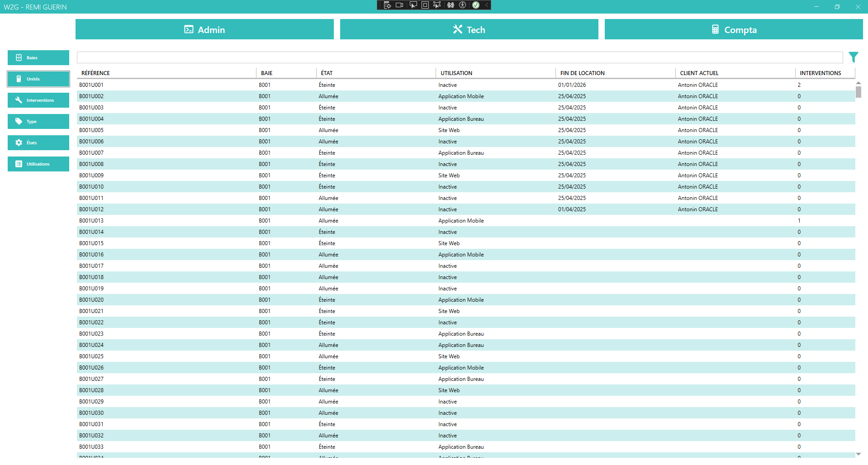Select reference cell B001U032
Image resolution: width=868 pixels, height=465 pixels.
click(91, 436)
